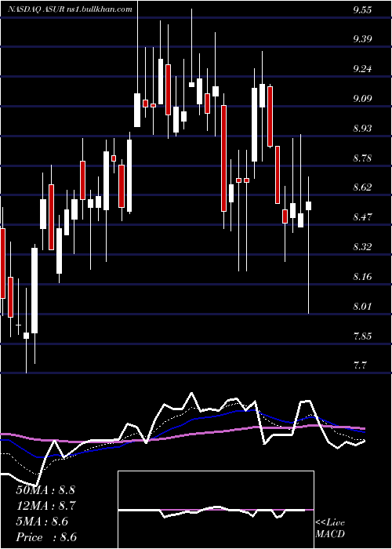
Task: Click the MACD inset chart box
Action: coord(216,510)
